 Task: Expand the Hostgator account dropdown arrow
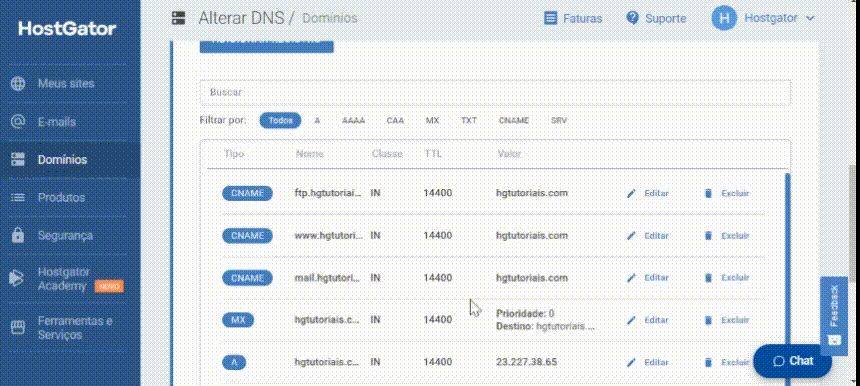[x=810, y=18]
